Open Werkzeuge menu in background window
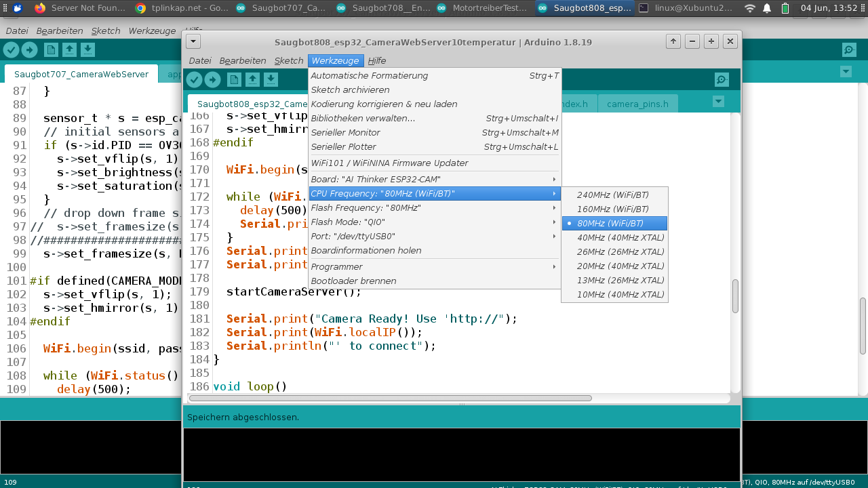 [x=153, y=30]
